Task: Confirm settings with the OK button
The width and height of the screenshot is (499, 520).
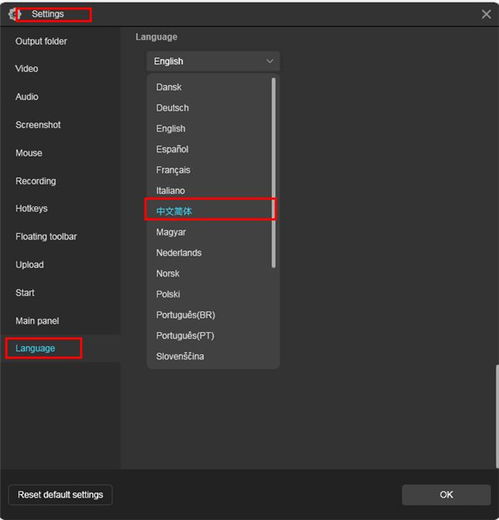Action: tap(446, 495)
